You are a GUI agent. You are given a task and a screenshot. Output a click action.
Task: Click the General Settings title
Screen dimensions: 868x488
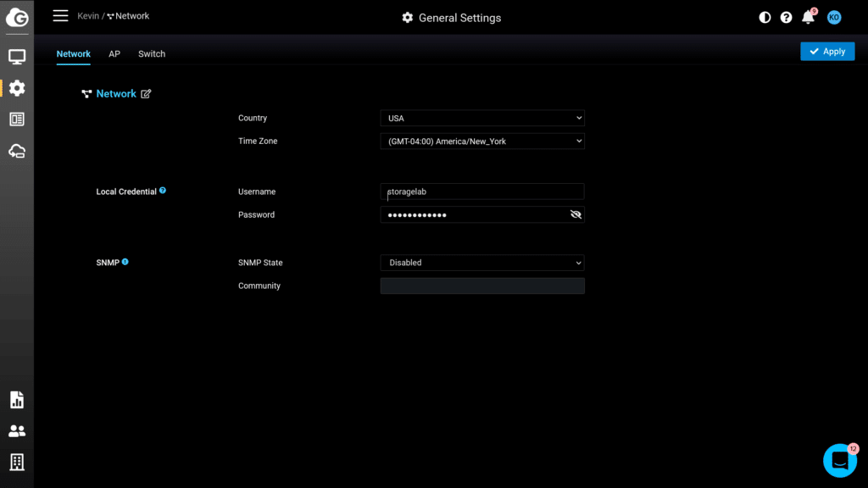coord(459,18)
